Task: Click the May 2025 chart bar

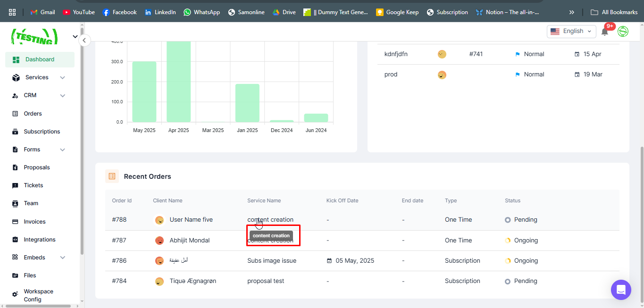Action: (144, 92)
